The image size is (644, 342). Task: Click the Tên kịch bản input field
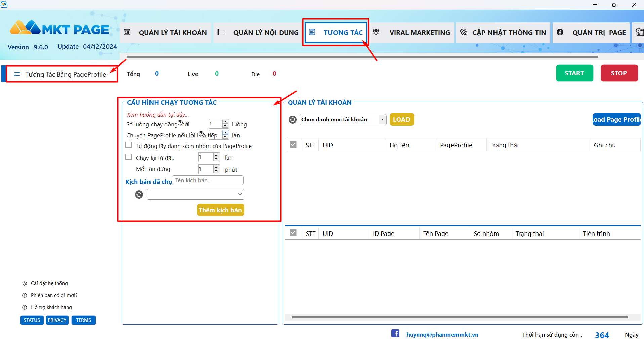(208, 180)
